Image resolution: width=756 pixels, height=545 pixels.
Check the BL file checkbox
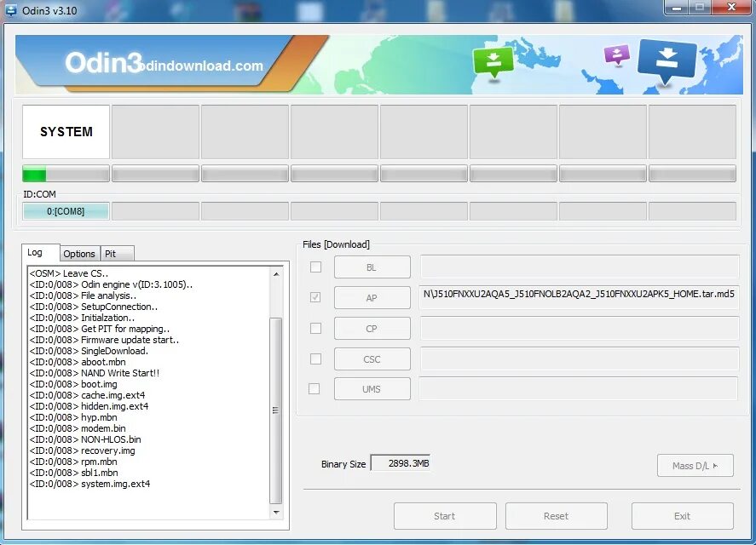[x=316, y=267]
